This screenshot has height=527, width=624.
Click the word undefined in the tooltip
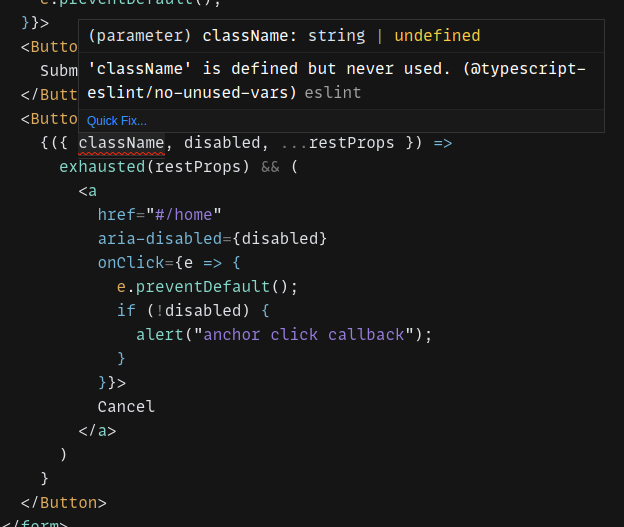coord(437,36)
